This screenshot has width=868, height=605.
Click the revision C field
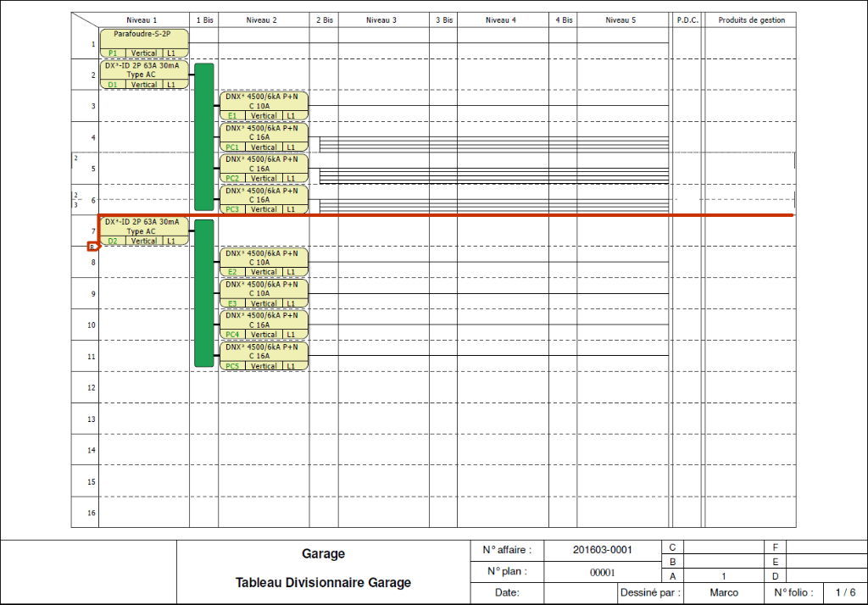[x=724, y=547]
